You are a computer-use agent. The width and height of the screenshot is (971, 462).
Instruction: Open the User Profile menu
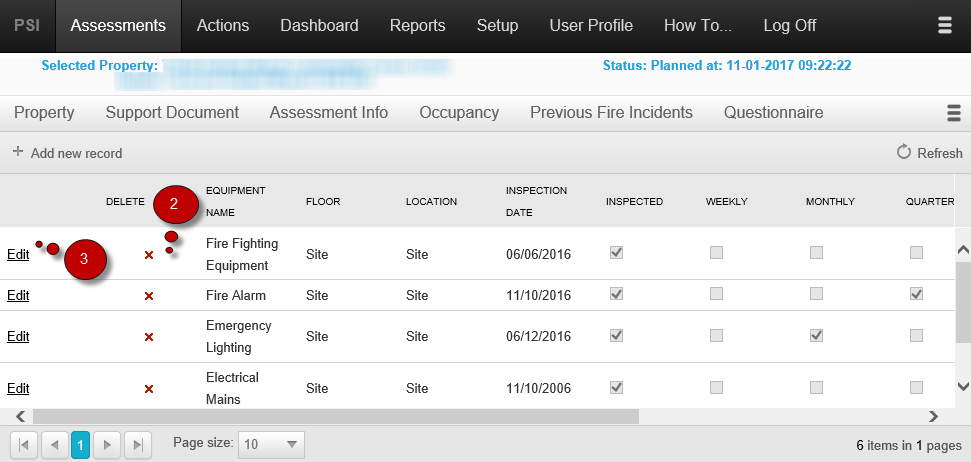[x=591, y=26]
